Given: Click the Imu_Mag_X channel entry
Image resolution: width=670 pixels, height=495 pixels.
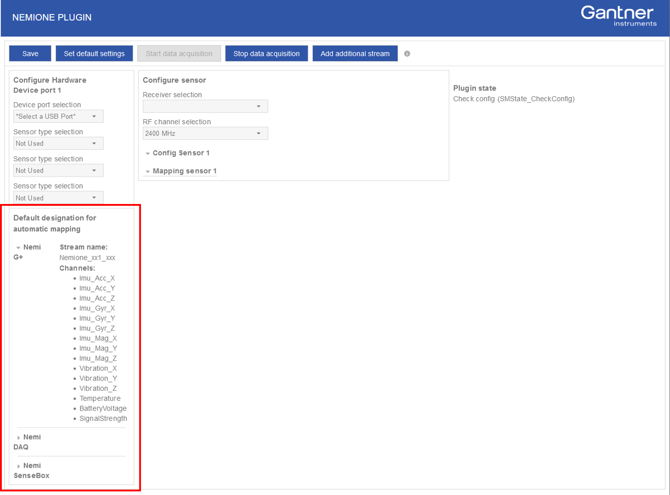Looking at the screenshot, I should pos(98,338).
